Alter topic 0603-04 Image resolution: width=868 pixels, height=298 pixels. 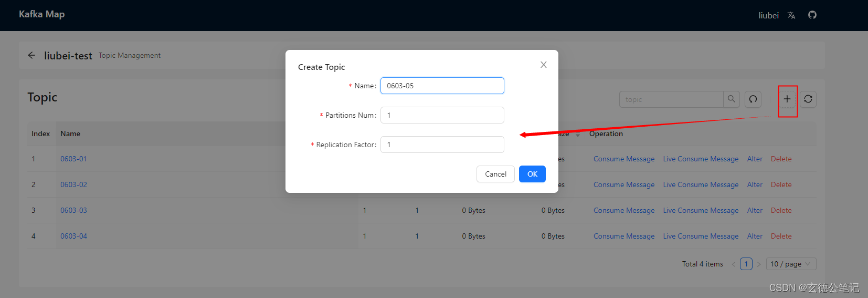(x=755, y=236)
